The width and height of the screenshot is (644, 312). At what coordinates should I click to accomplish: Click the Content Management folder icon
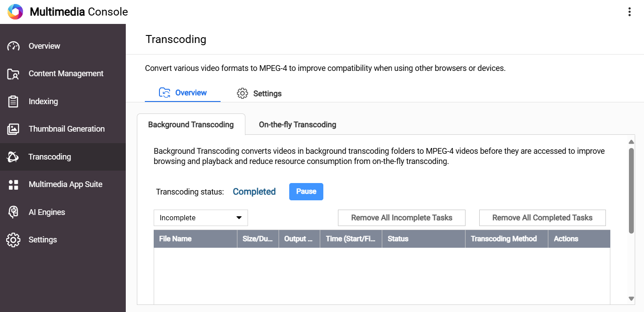pos(13,74)
